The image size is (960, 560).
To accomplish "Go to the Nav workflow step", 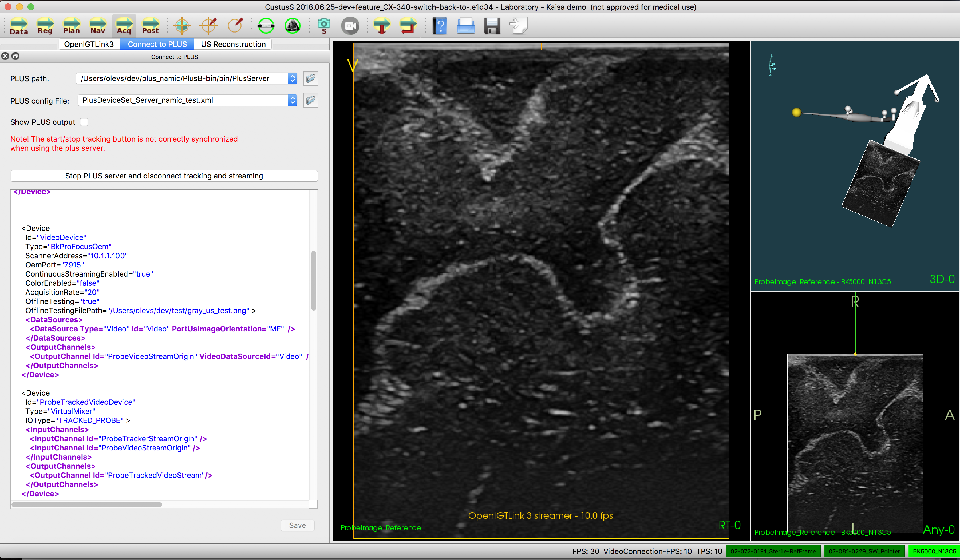I will pos(98,26).
